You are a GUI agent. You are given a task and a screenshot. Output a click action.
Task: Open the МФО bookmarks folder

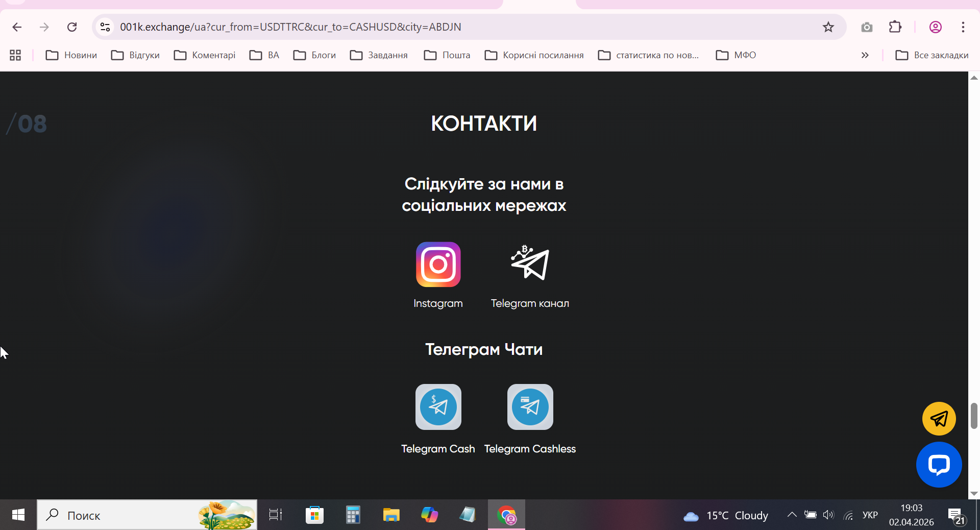736,55
